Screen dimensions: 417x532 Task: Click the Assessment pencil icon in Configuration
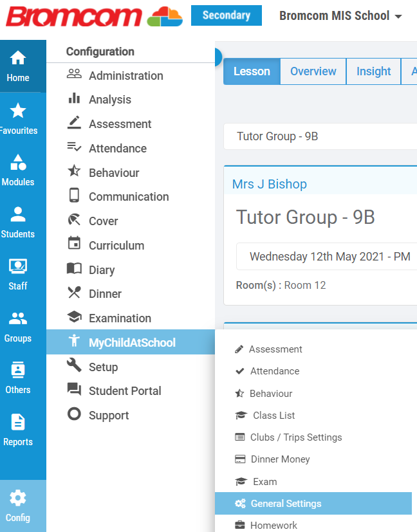74,123
